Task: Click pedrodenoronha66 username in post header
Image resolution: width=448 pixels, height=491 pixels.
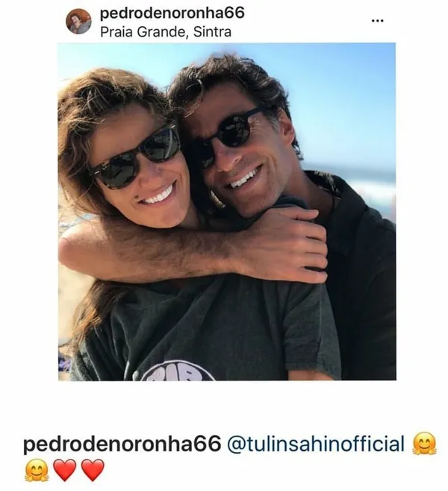Action: (172, 13)
